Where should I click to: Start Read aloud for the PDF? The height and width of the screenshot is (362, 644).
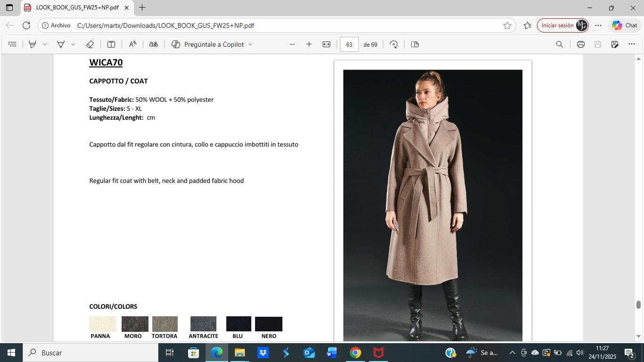tap(132, 44)
